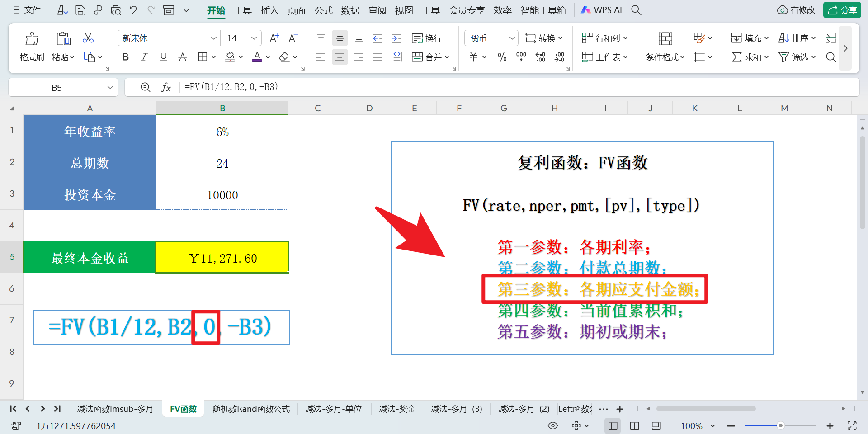
Task: Click the Insert Function fx icon
Action: [166, 87]
